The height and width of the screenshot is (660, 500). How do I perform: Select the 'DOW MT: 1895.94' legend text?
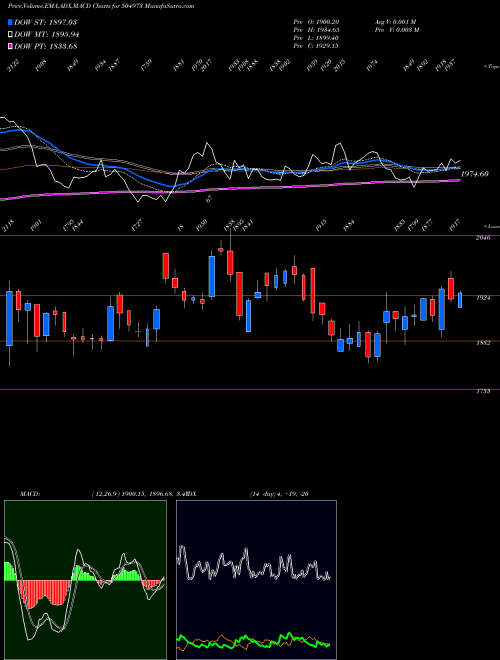pyautogui.click(x=46, y=35)
